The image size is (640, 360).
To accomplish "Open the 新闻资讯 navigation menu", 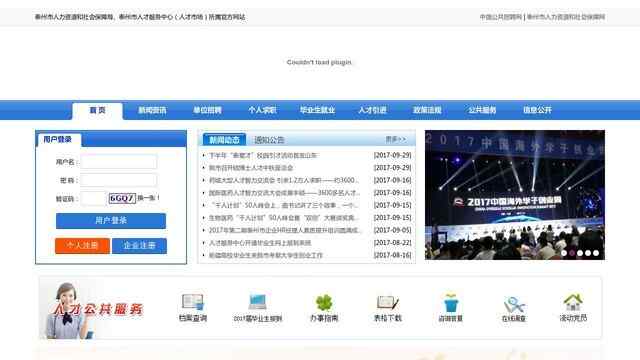I will coord(152,110).
